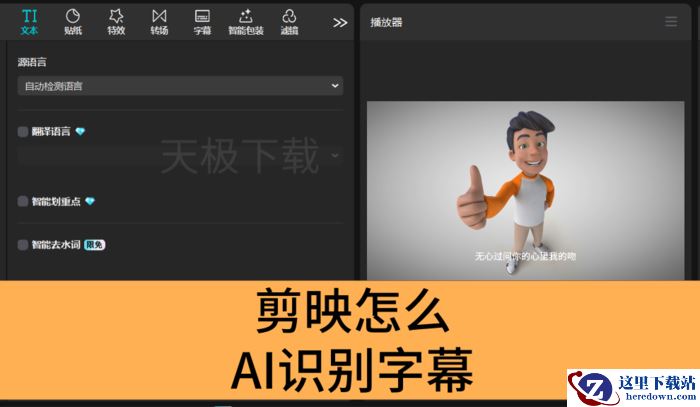Enable the 智能划重点 checkbox
Screen dimensions: 700x407
click(23, 201)
